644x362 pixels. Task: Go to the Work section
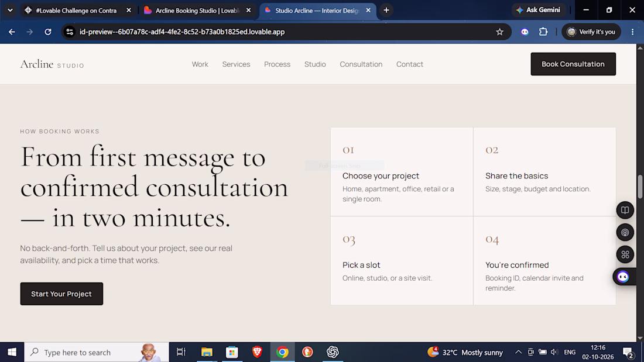click(x=200, y=64)
